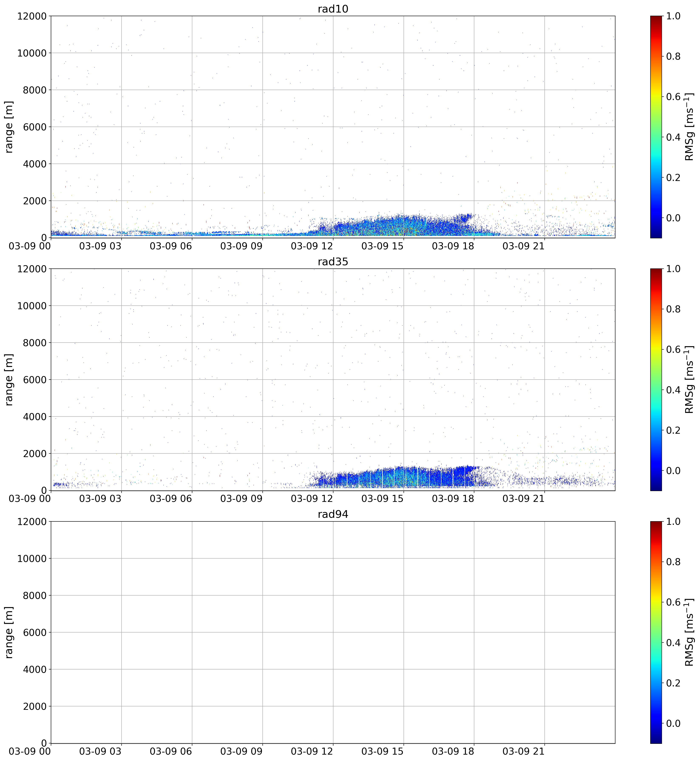Click the RMSg label beside rad35 colorbar
This screenshot has height=761, width=700.
pyautogui.click(x=689, y=379)
